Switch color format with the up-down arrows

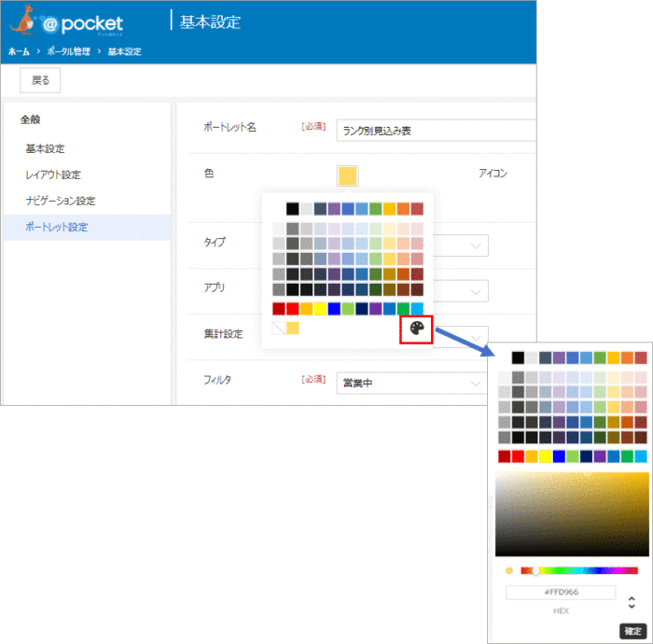(x=632, y=602)
